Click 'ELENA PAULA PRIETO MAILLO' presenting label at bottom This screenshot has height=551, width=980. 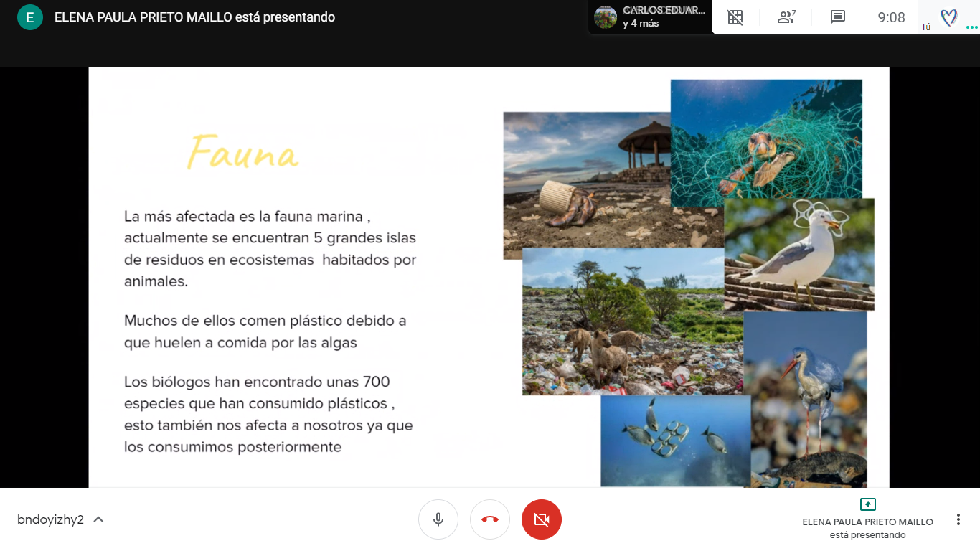[x=867, y=522]
